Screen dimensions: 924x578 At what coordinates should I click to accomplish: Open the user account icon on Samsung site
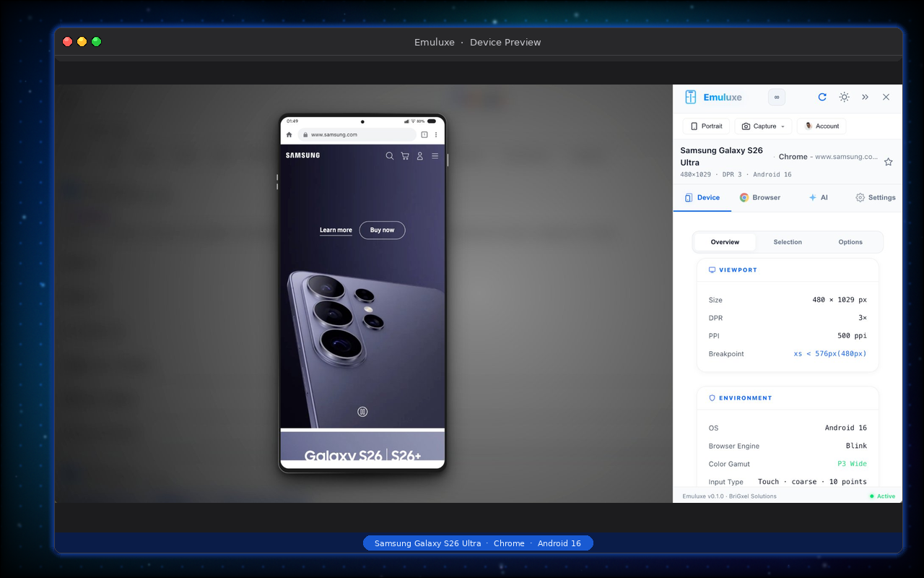419,155
